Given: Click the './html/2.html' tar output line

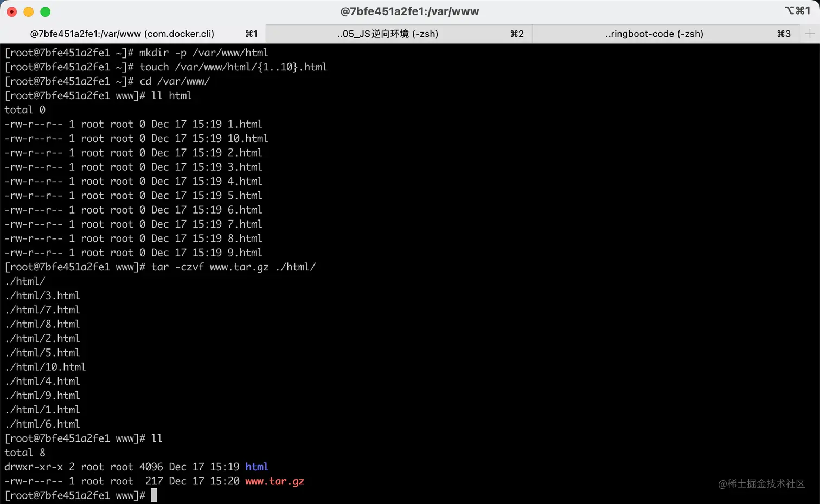Looking at the screenshot, I should [42, 338].
